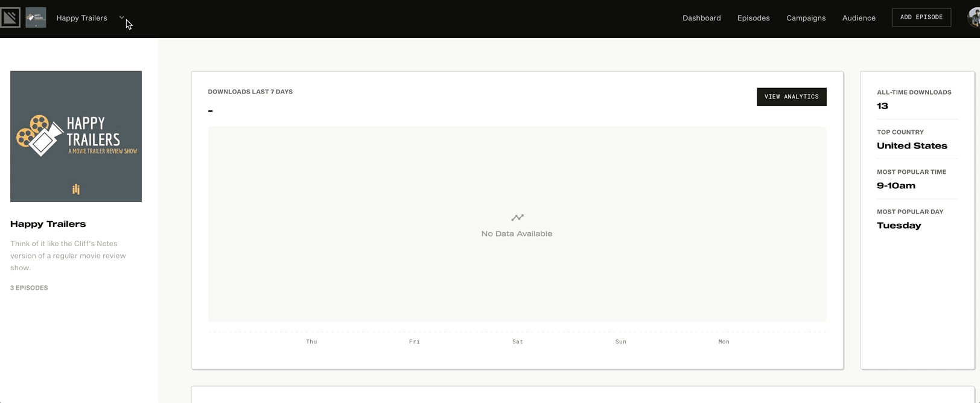Click the Thu axis label

click(311, 341)
